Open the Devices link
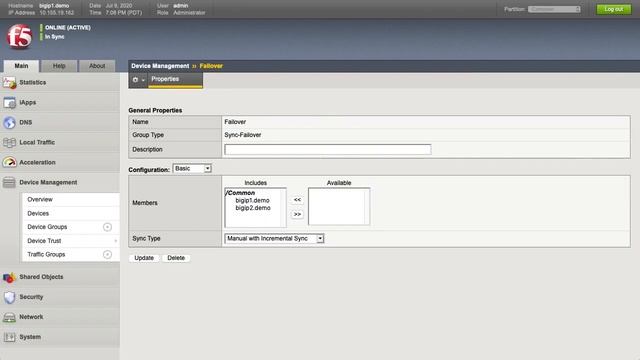The height and width of the screenshot is (360, 640). [x=38, y=213]
